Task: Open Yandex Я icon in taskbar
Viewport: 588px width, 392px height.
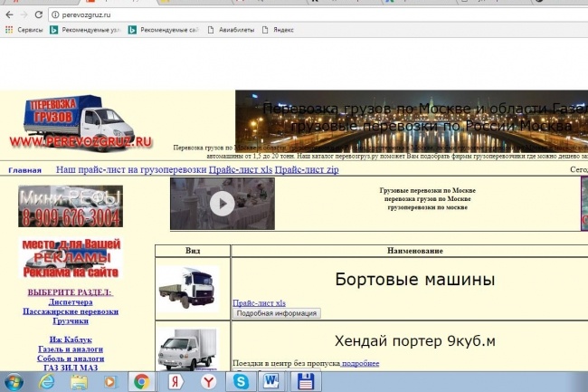Action: (175, 382)
